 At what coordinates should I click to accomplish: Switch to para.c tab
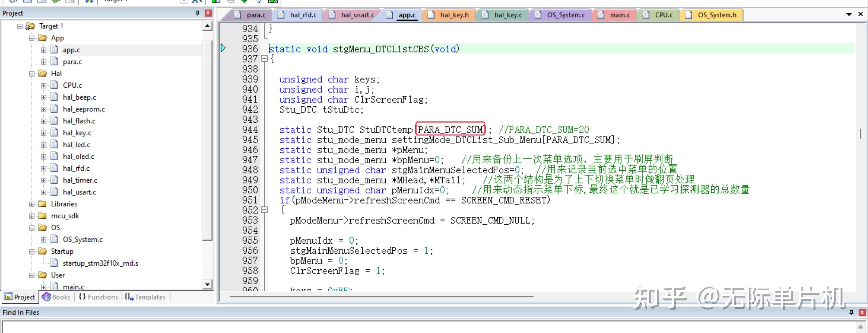(x=252, y=15)
